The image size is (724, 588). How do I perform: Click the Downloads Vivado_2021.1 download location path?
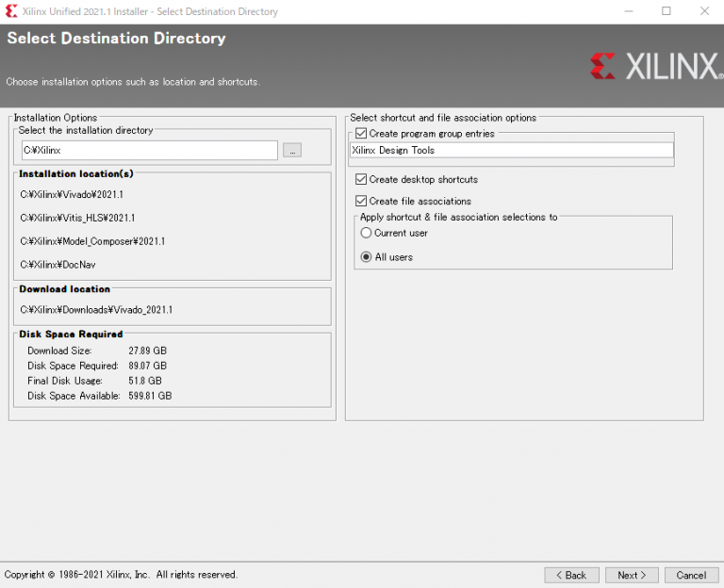coord(96,309)
